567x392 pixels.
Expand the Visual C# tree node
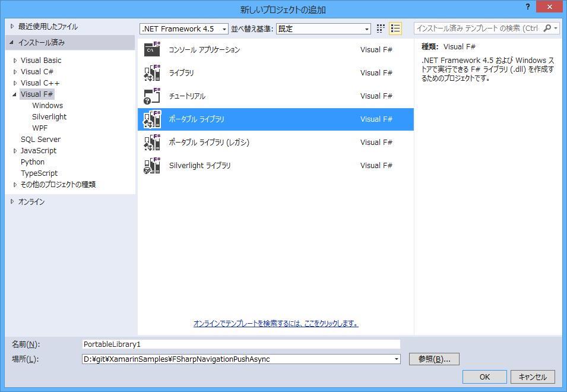pos(15,72)
